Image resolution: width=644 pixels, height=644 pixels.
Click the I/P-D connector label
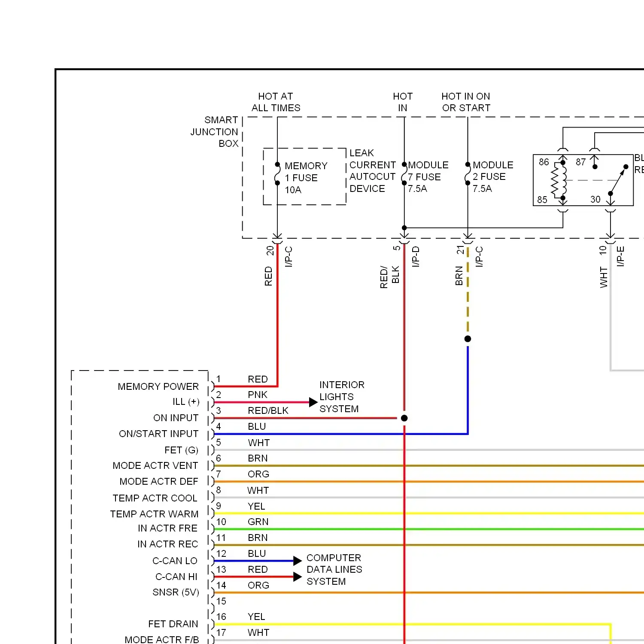416,257
